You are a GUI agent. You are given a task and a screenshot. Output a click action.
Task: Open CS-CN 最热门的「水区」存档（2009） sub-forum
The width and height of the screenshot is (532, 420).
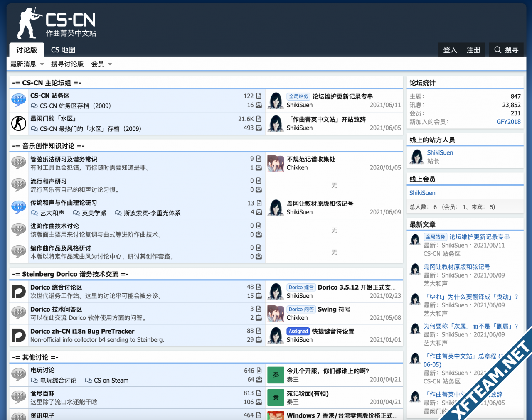(91, 129)
